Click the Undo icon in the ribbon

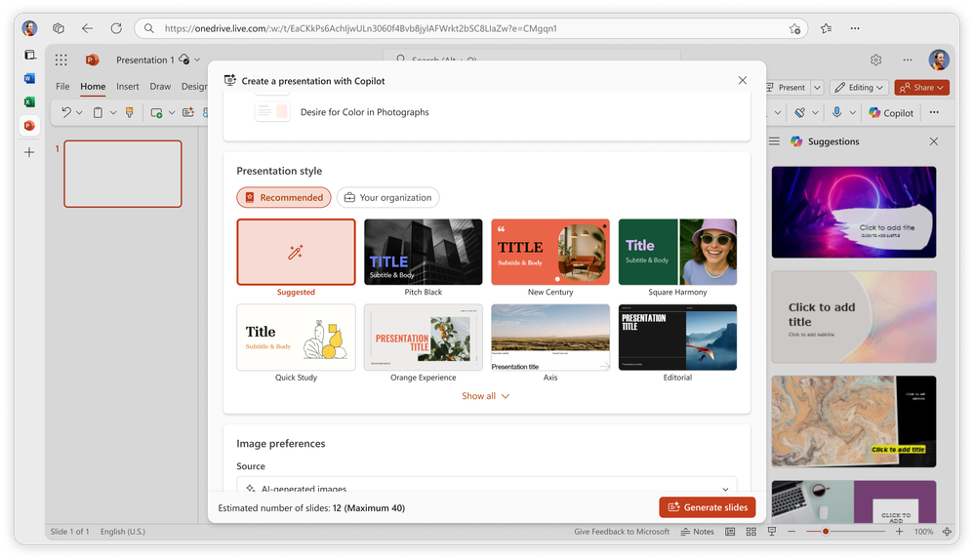65,112
